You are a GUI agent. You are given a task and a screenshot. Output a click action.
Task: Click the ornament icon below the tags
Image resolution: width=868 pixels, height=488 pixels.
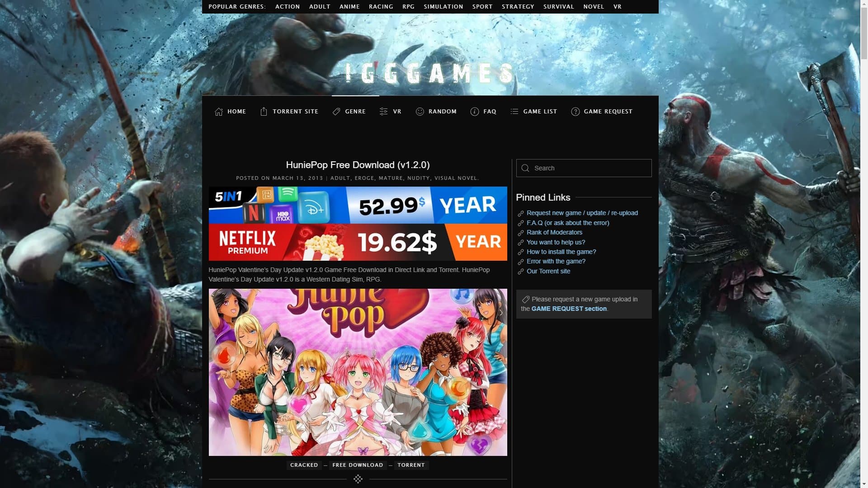[358, 479]
